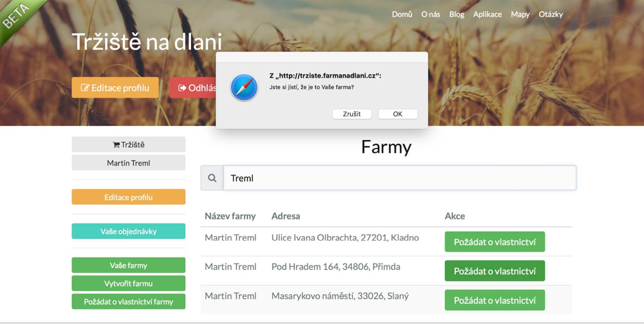
Task: Open Tržiště with the cart icon
Action: [128, 144]
